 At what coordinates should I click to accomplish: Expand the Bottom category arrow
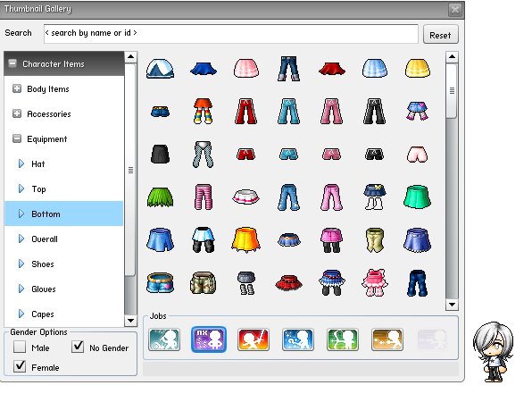click(21, 214)
